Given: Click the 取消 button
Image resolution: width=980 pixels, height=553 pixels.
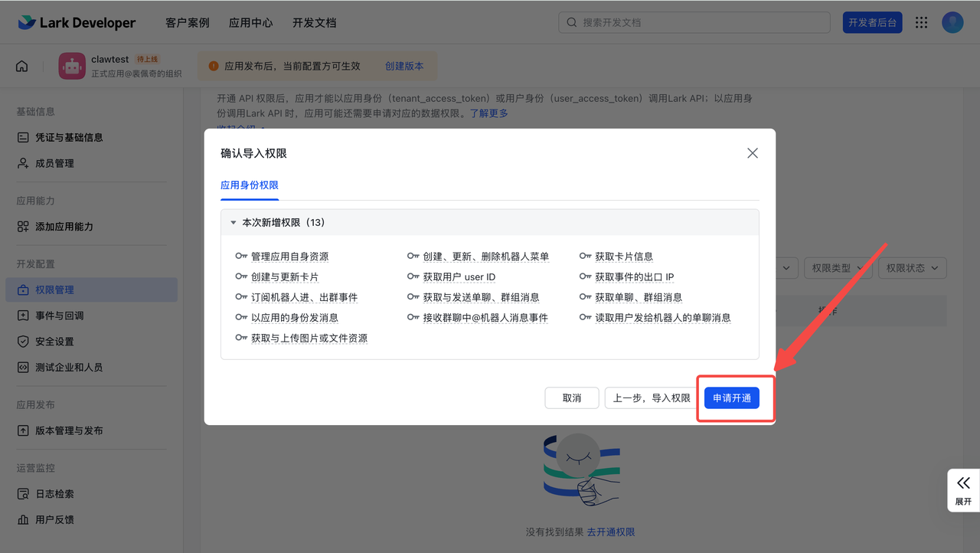Looking at the screenshot, I should coord(572,398).
